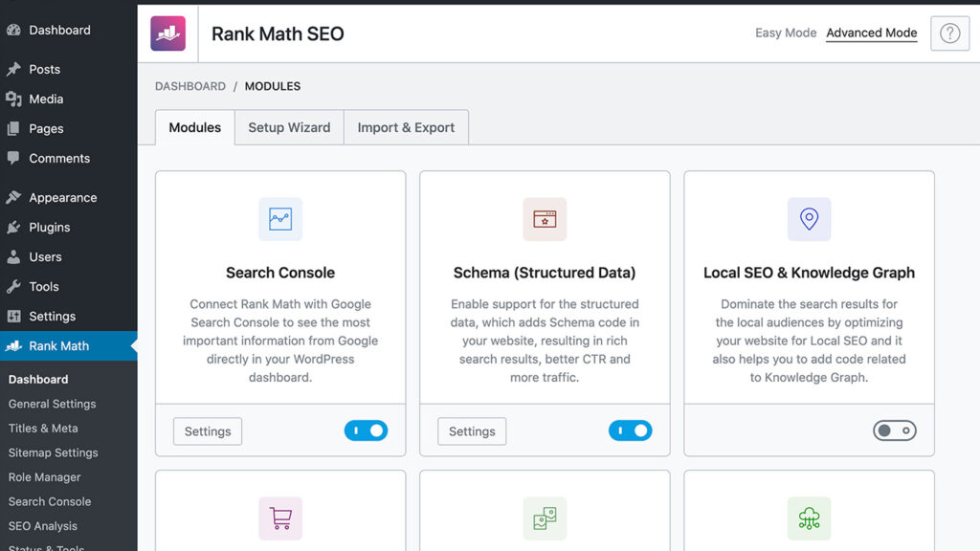Click the Settings sliders icon in sidebar
The height and width of the screenshot is (551, 980).
[13, 316]
